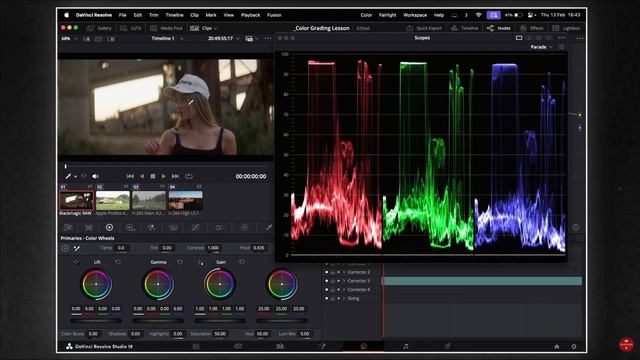Open the Timeline menu
Viewport: 640px width, 360px height.
click(174, 15)
